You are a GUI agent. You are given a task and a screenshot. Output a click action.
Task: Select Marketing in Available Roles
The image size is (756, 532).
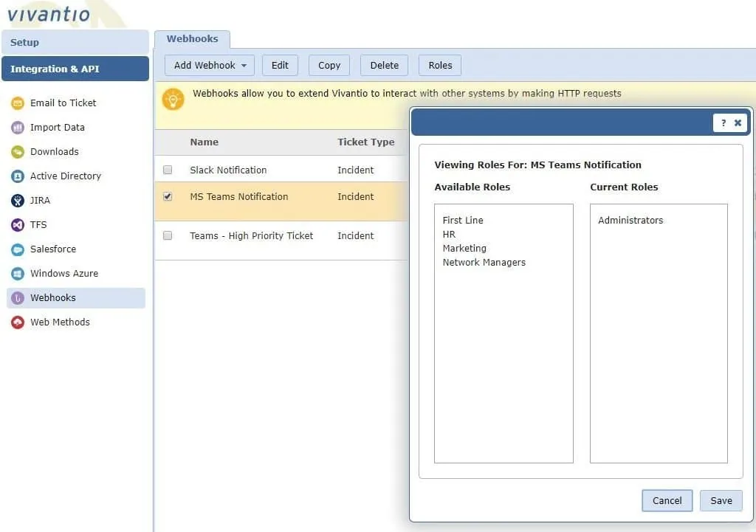(x=464, y=248)
